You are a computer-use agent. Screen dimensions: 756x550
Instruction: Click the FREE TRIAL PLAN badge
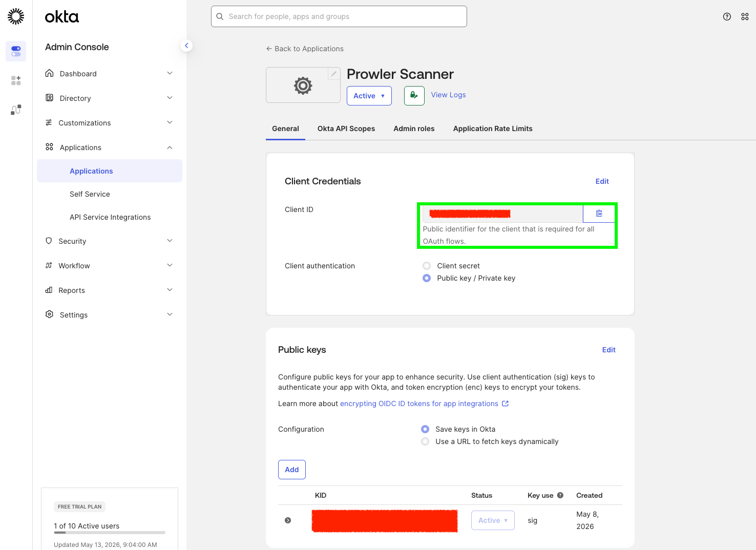(x=79, y=507)
